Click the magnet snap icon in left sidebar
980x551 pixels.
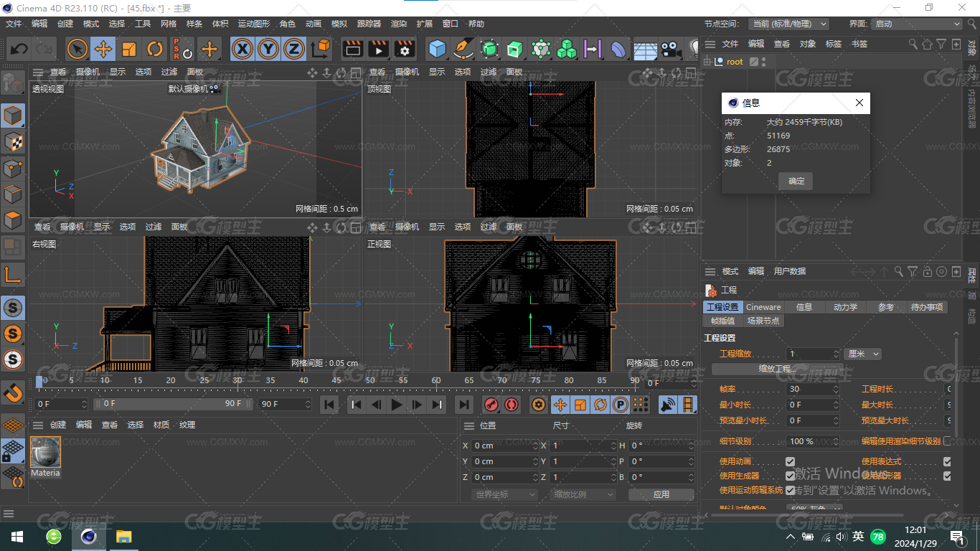[x=13, y=392]
